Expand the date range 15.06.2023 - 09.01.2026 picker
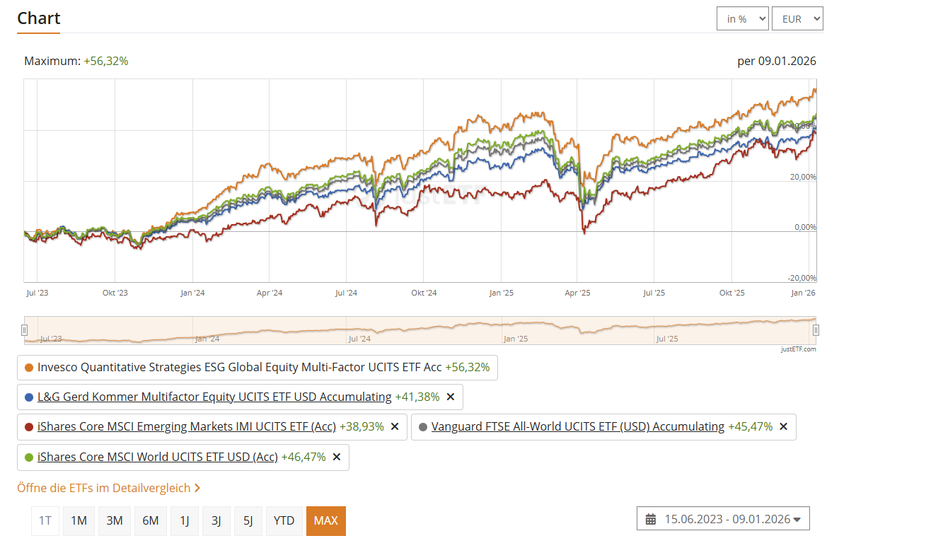Image resolution: width=943 pixels, height=560 pixels. 723,519
